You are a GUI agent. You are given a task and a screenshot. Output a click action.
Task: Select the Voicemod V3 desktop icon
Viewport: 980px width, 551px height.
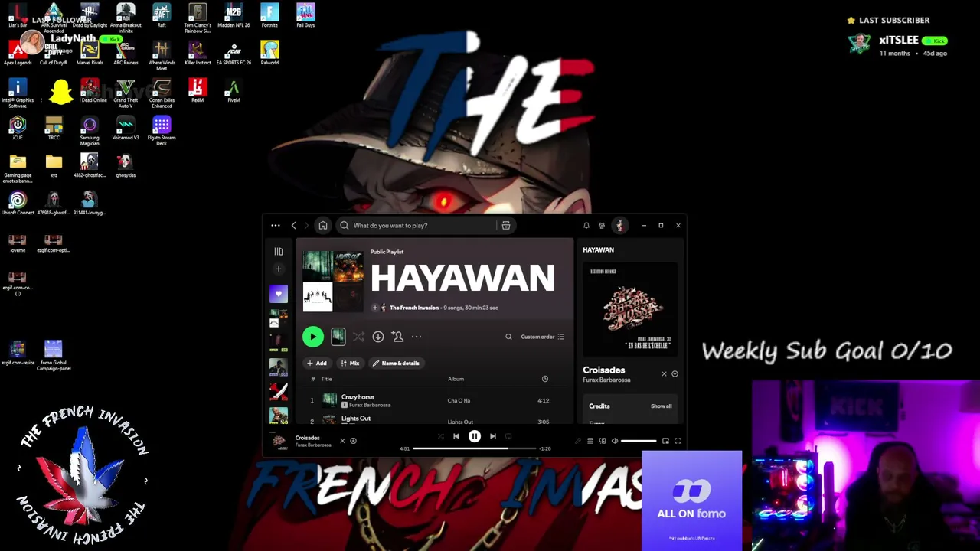[126, 128]
